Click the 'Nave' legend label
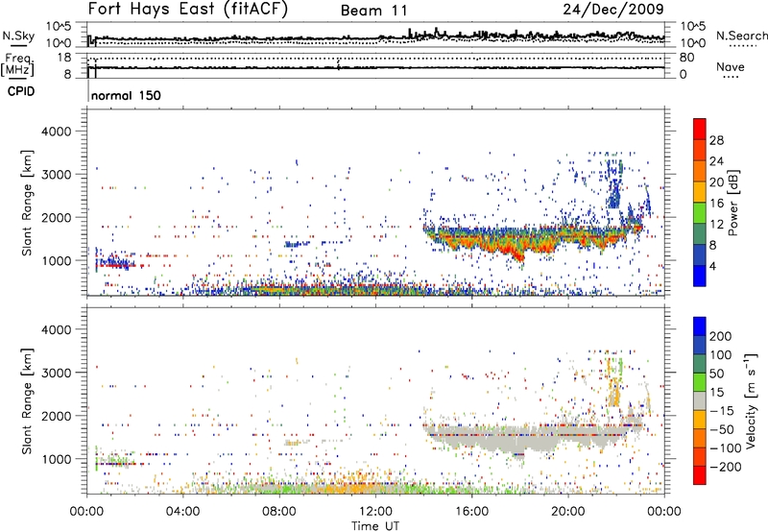This screenshot has height=532, width=768. [x=731, y=66]
